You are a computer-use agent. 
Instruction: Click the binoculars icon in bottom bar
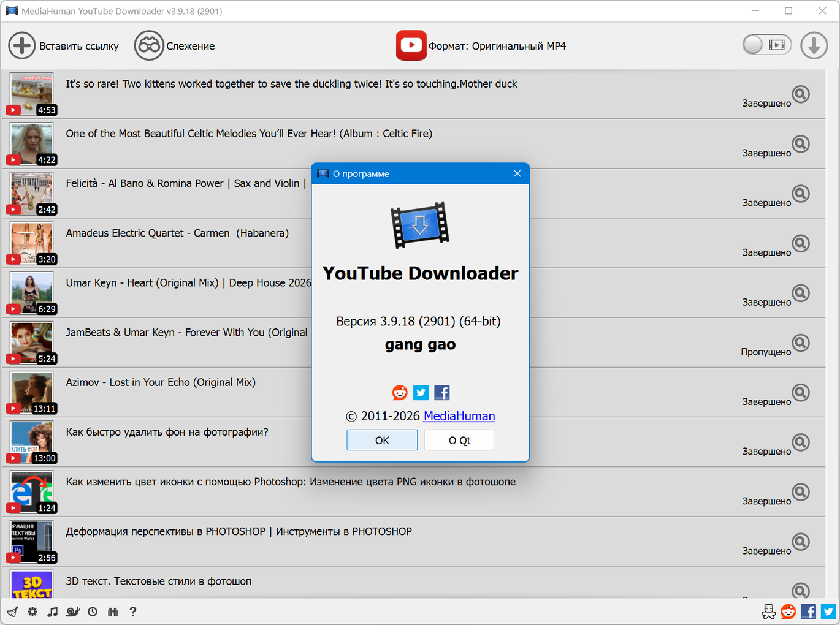coord(113,612)
